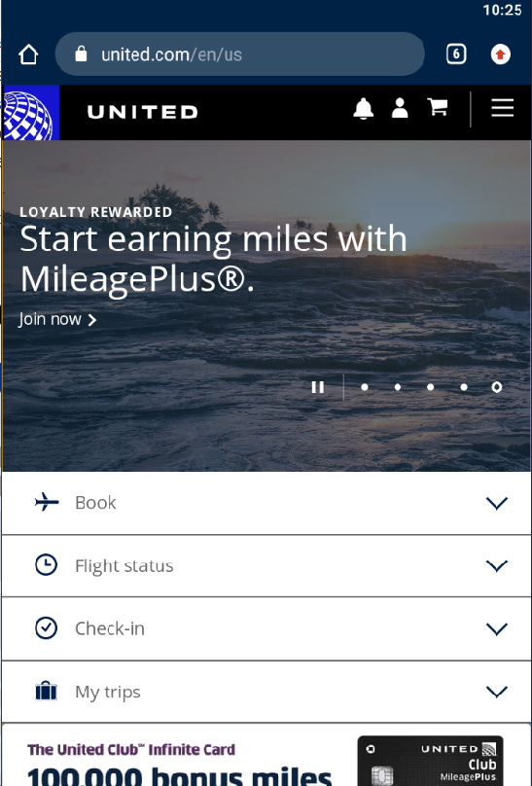Open the Flight status panel label
532x786 pixels.
coord(124,566)
